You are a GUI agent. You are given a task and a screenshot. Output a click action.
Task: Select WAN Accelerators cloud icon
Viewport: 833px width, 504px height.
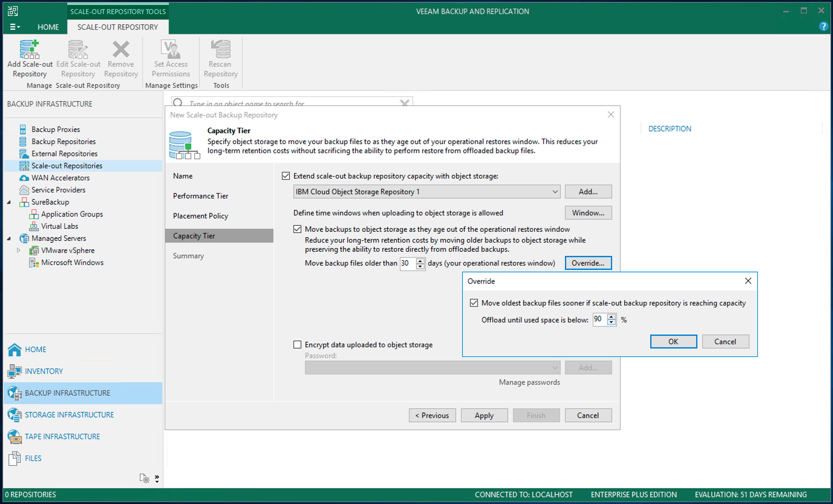pyautogui.click(x=24, y=178)
